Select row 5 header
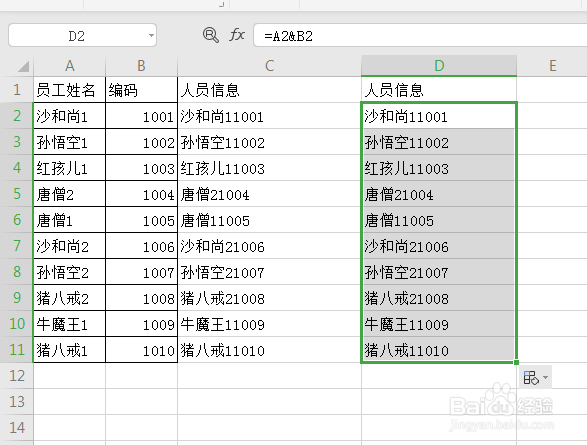 (17, 194)
